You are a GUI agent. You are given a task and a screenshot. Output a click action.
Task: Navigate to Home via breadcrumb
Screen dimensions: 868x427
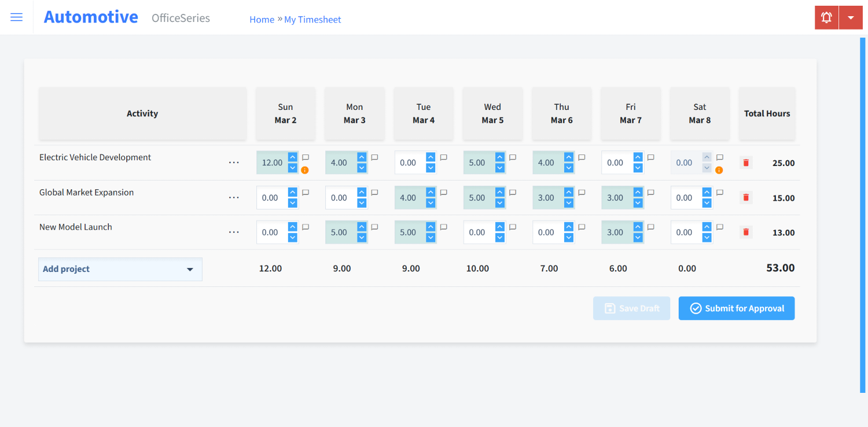tap(262, 19)
